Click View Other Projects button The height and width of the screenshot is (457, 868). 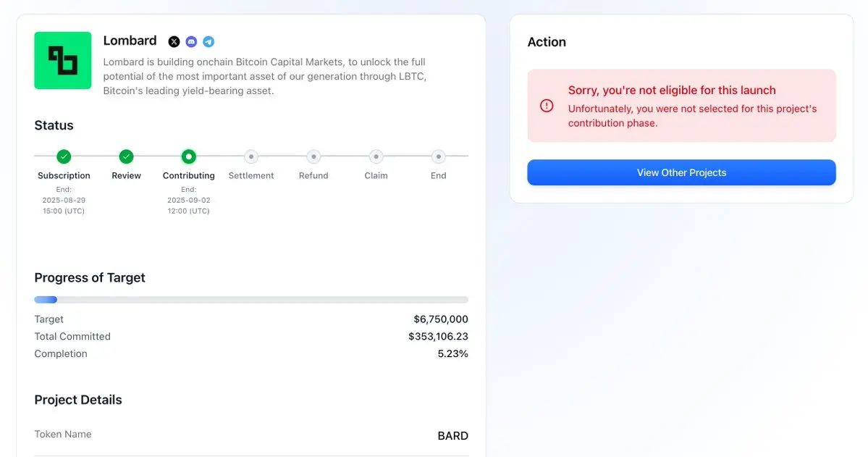681,172
